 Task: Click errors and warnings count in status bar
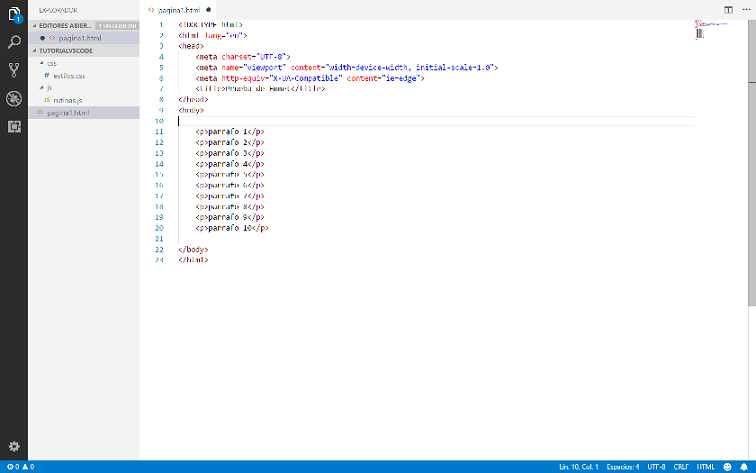[20, 467]
